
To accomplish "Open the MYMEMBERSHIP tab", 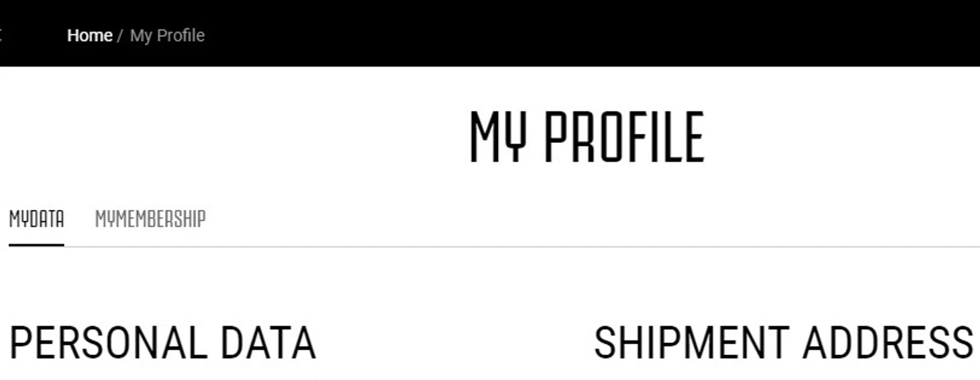I will pyautogui.click(x=150, y=219).
